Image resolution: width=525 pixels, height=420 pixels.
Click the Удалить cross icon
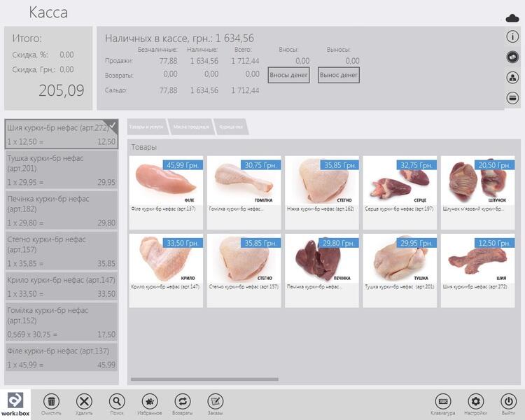pos(84,401)
